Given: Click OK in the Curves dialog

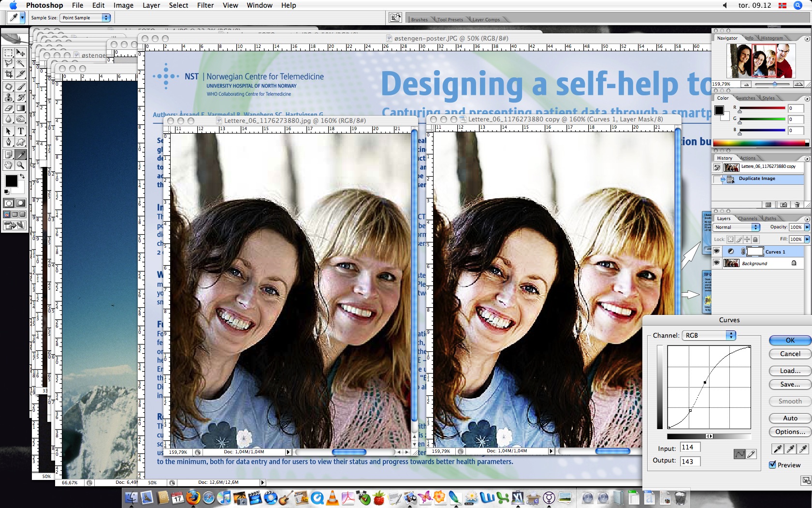Looking at the screenshot, I should point(790,340).
